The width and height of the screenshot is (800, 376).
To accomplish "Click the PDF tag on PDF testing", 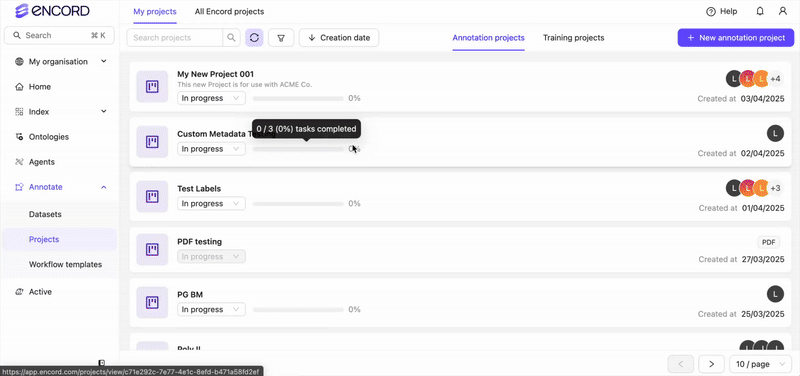I will click(x=769, y=242).
